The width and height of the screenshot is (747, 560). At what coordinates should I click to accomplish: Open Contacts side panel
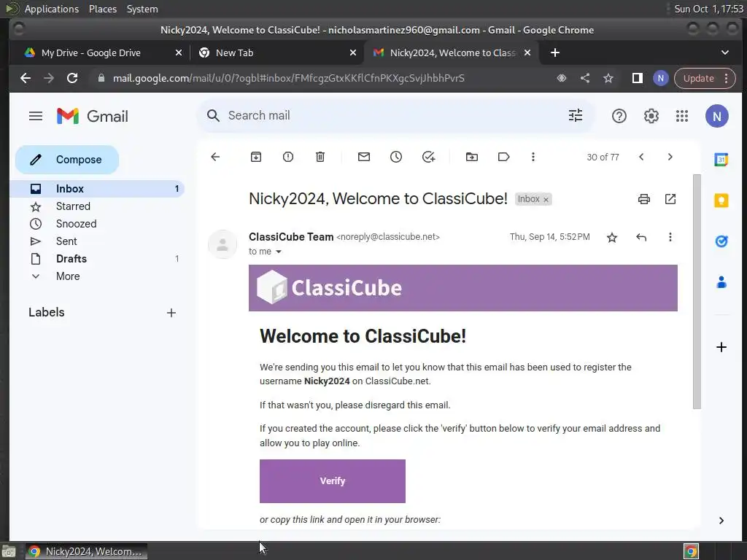tap(721, 282)
